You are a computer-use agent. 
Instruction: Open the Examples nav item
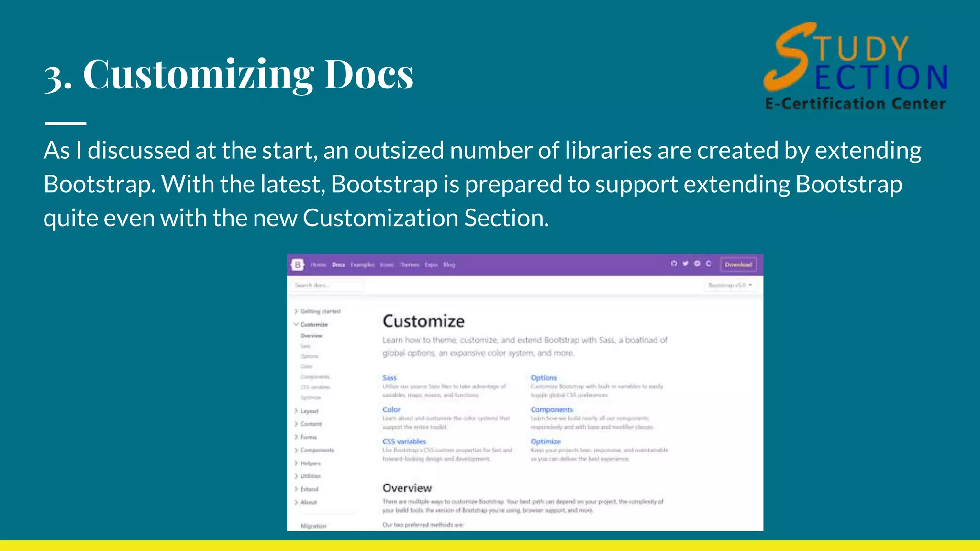[362, 264]
